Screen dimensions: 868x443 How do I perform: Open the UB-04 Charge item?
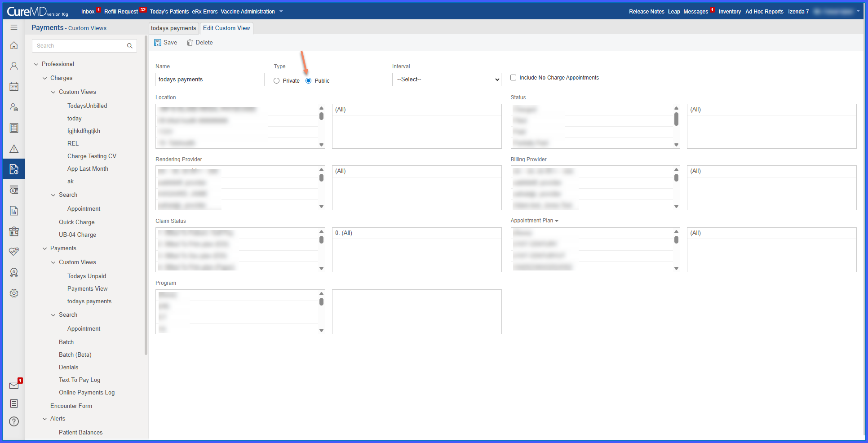77,235
